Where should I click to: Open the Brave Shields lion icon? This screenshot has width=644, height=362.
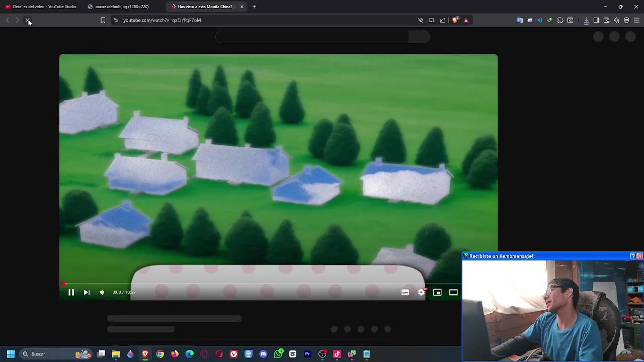click(x=455, y=20)
